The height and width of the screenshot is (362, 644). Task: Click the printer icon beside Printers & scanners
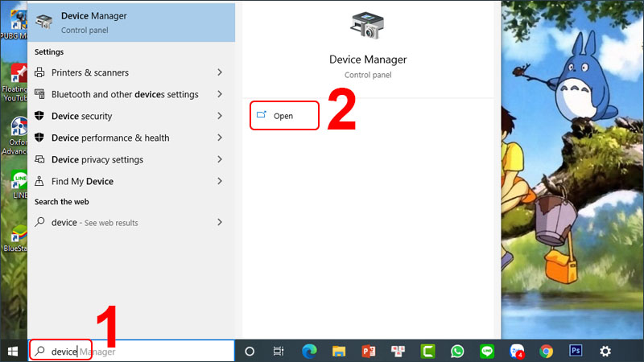39,72
